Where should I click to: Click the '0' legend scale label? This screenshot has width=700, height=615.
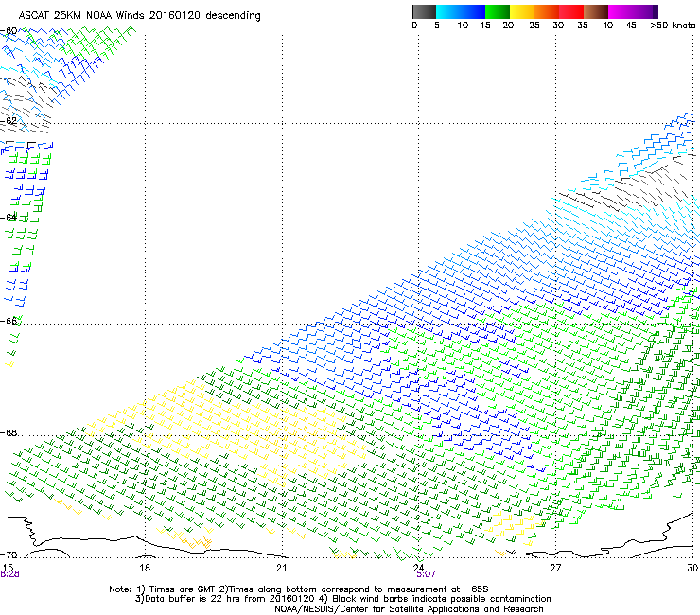(x=414, y=26)
